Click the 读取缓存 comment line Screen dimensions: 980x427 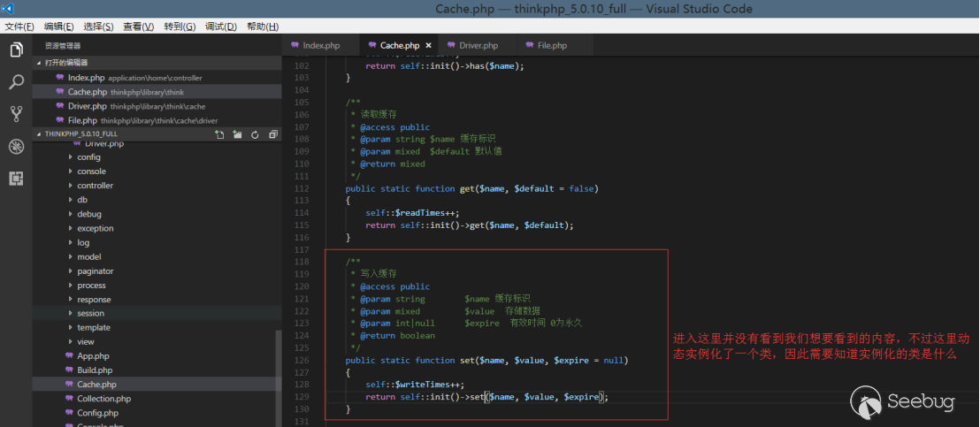tap(374, 115)
